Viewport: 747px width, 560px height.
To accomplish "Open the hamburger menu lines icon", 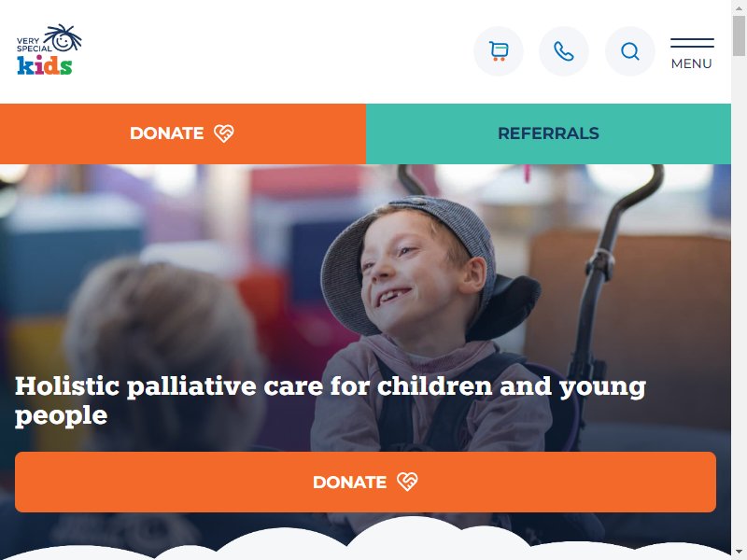I will coord(692,43).
